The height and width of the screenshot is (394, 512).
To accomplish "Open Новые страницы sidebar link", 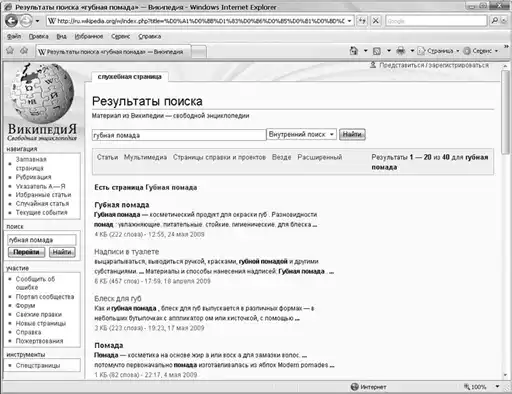I will click(x=41, y=323).
